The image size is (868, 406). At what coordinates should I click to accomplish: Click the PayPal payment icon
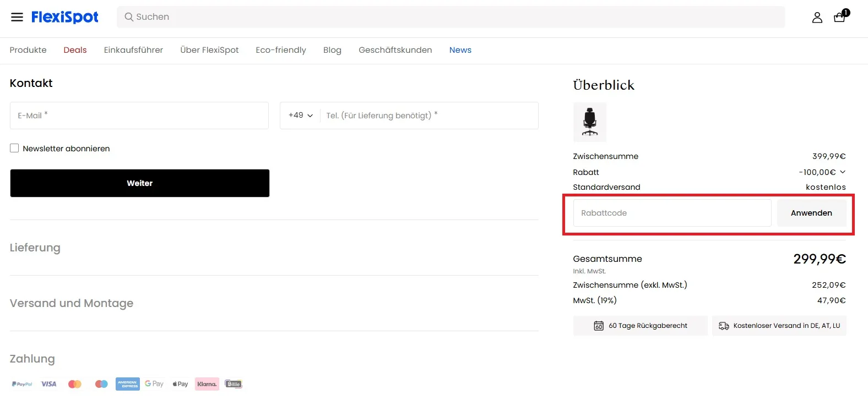click(x=22, y=384)
